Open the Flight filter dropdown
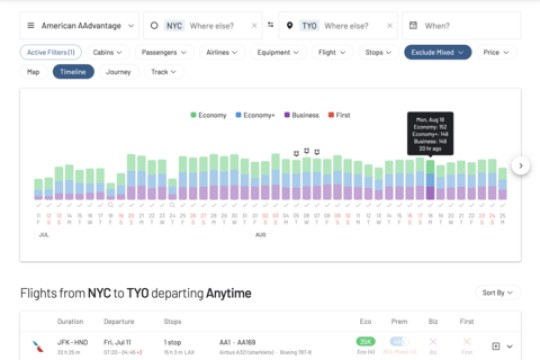The width and height of the screenshot is (540, 360). click(332, 52)
